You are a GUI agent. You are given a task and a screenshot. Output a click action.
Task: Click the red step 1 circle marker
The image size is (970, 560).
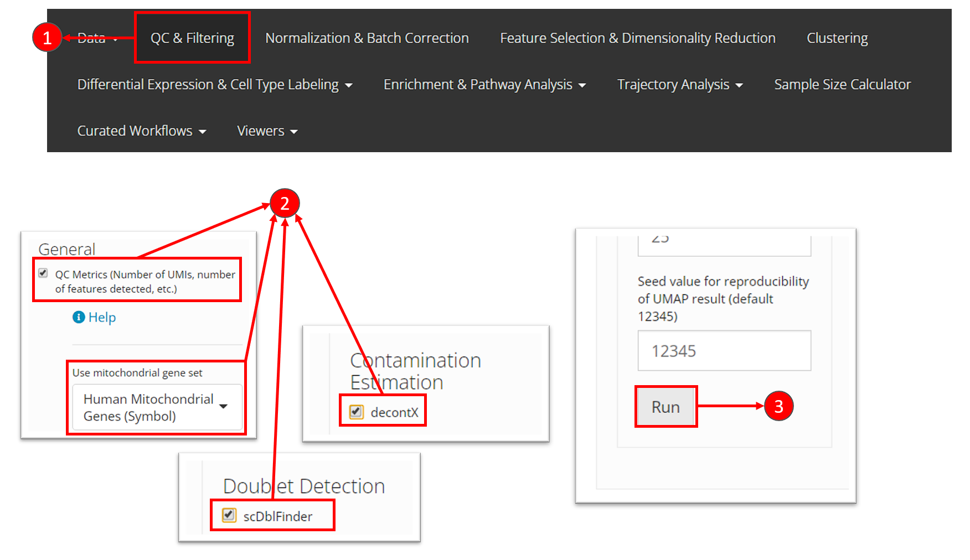pyautogui.click(x=47, y=38)
